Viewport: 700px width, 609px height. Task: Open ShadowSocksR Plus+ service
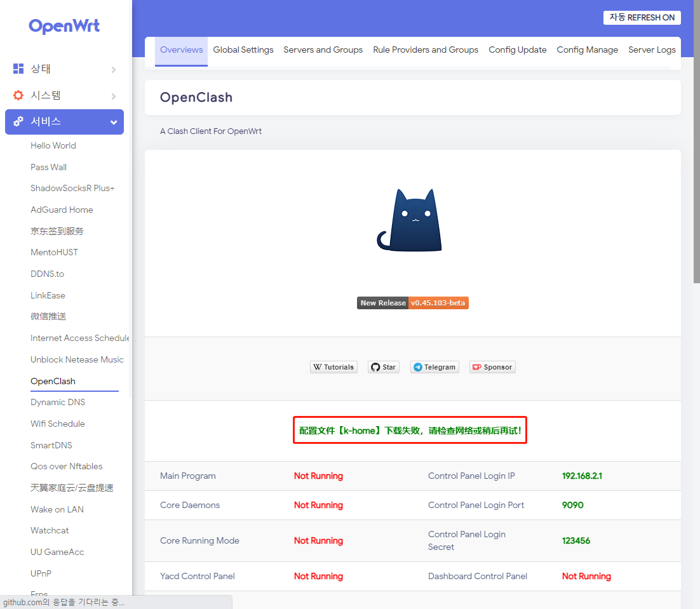72,188
